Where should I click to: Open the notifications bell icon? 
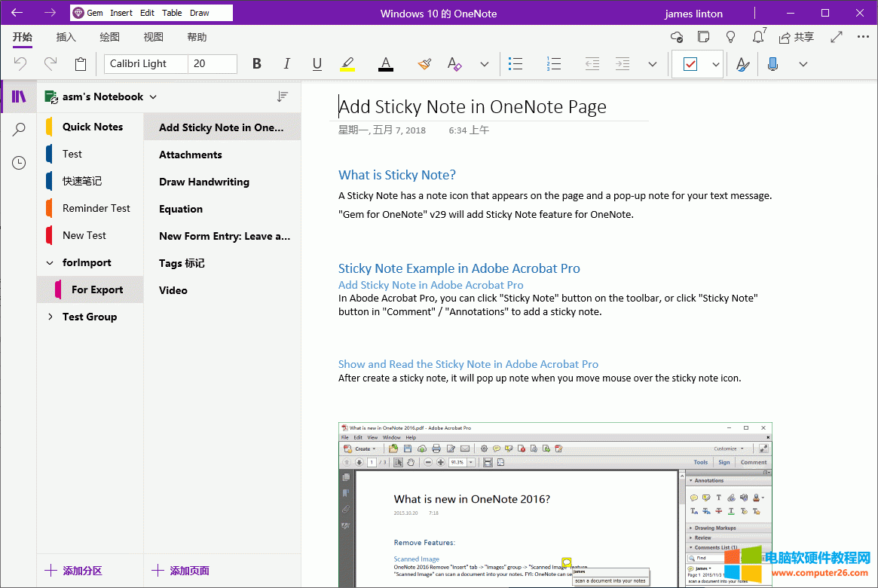pos(757,36)
